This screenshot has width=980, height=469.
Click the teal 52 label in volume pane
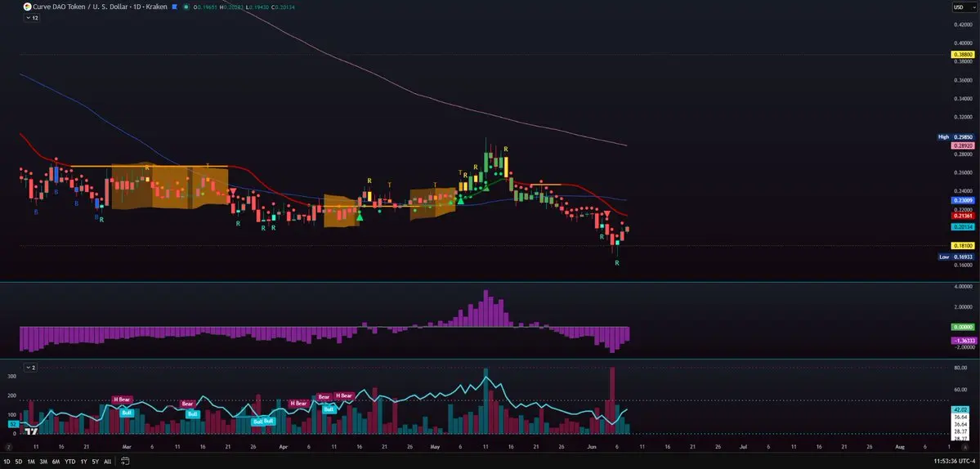[x=12, y=424]
